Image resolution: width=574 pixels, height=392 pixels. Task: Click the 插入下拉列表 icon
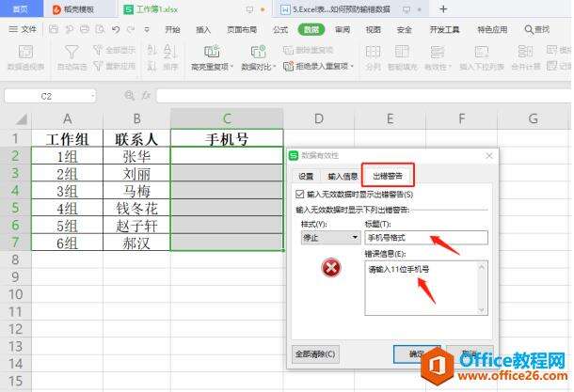point(482,52)
